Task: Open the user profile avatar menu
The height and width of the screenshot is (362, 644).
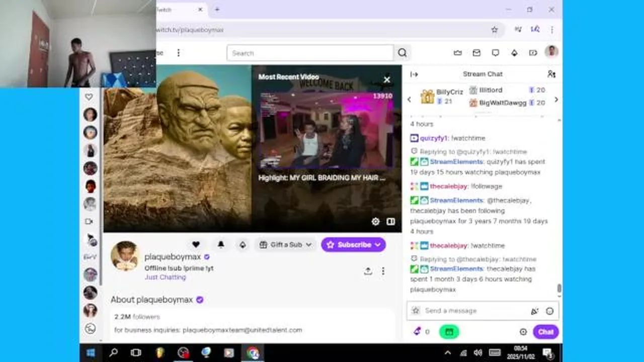Action: (552, 52)
